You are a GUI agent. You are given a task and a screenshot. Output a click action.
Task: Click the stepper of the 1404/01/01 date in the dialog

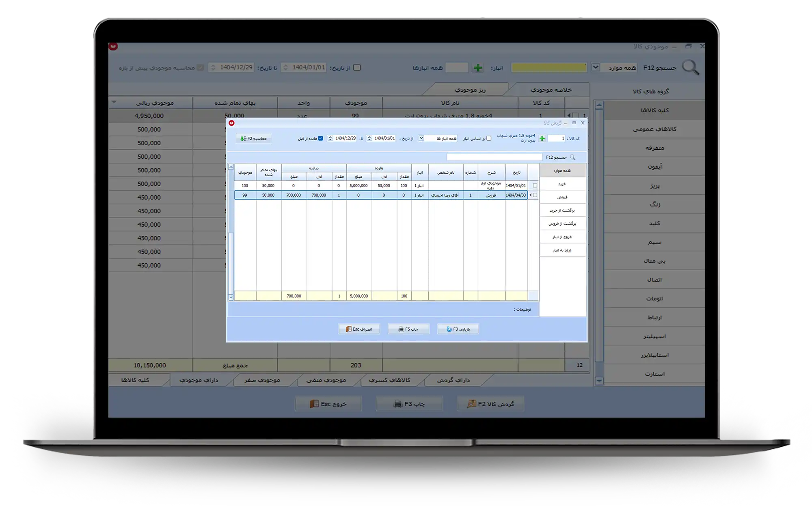(x=369, y=138)
